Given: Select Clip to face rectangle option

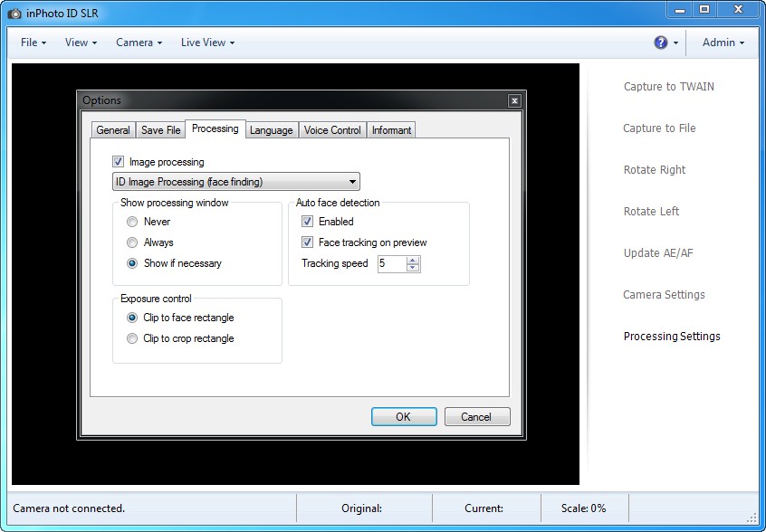Looking at the screenshot, I should (132, 318).
